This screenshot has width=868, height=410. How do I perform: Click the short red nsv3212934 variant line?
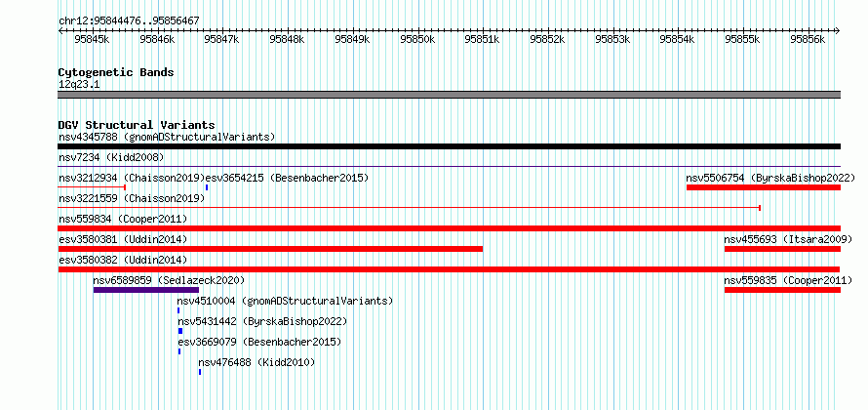[x=92, y=187]
